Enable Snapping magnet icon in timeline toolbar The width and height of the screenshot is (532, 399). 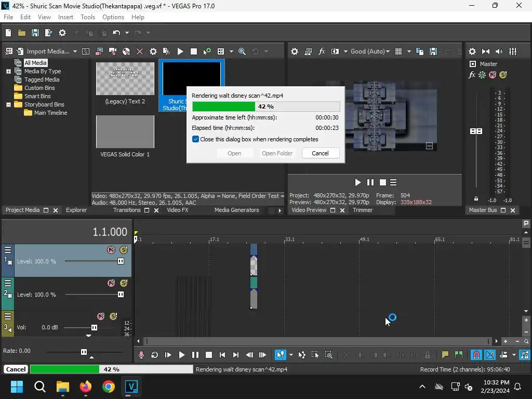[x=476, y=355]
